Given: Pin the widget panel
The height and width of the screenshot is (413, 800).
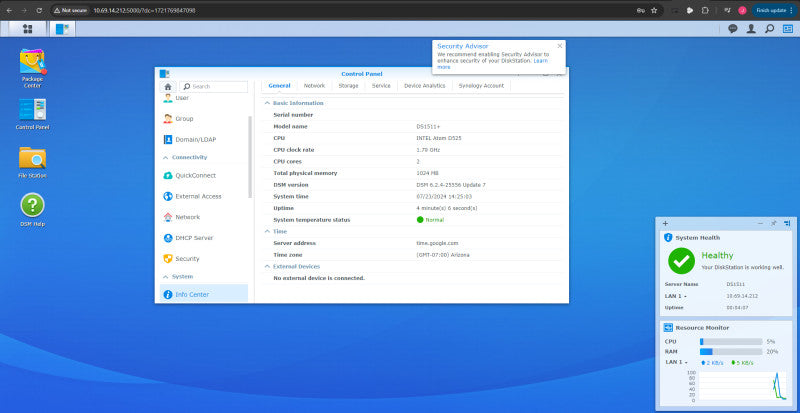Looking at the screenshot, I should point(773,223).
